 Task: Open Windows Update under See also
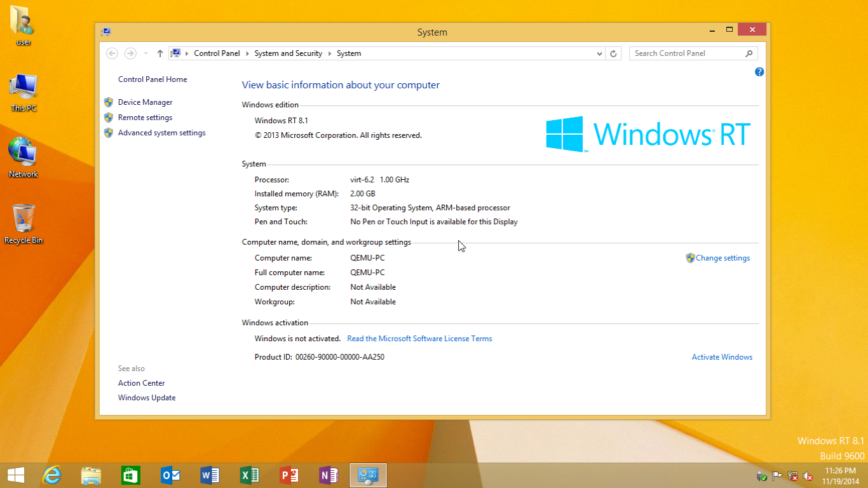[147, 398]
